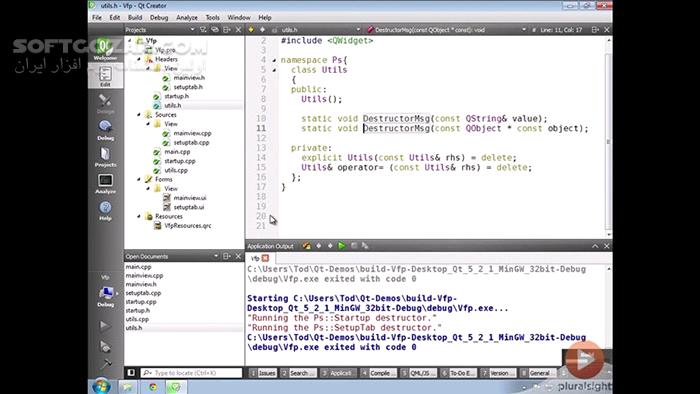Click Start Debugging button in sidebar

105,346
